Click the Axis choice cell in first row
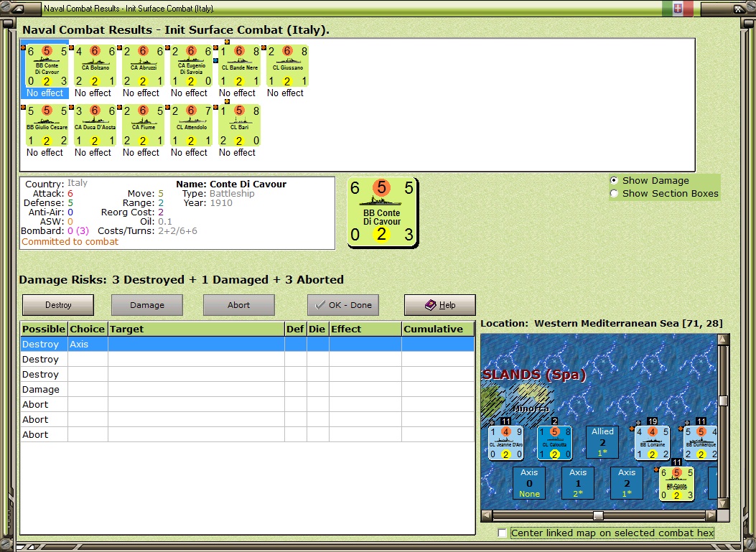756x552 pixels. tap(88, 345)
